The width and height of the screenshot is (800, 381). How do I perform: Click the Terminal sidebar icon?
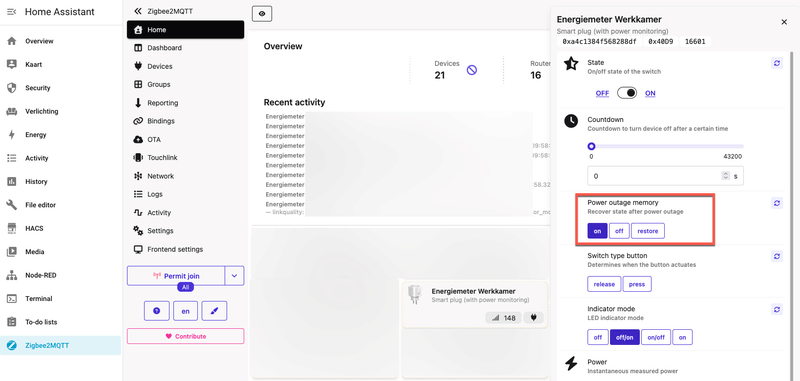(11, 299)
